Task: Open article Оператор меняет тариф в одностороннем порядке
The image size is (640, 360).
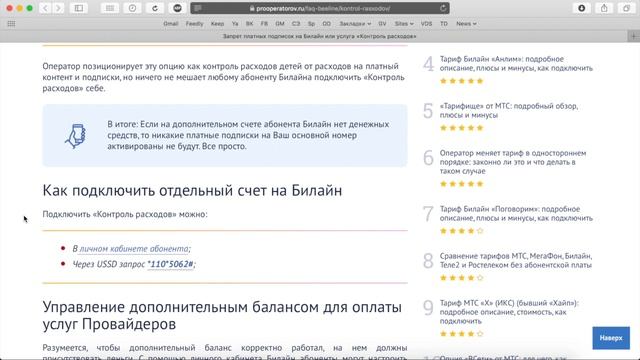Action: pyautogui.click(x=513, y=162)
